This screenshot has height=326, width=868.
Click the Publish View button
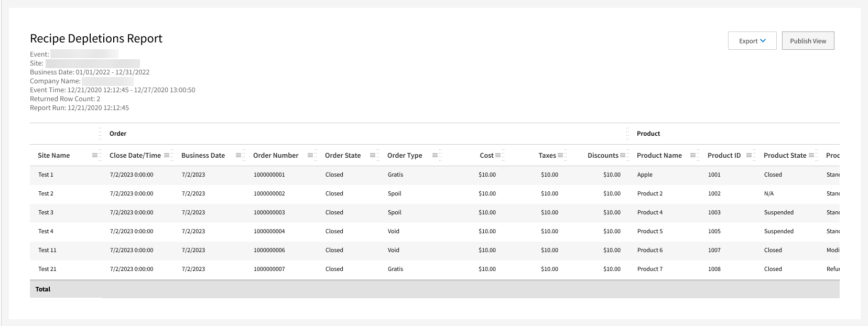(808, 41)
